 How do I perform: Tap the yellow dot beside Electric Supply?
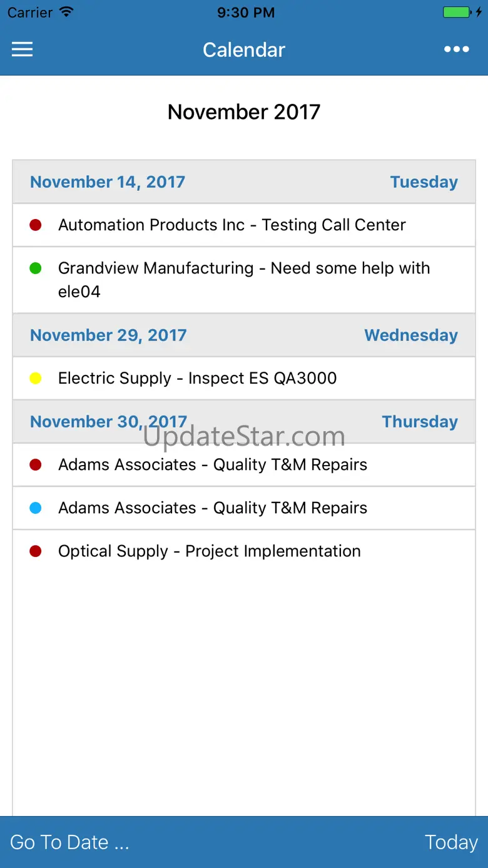point(36,378)
